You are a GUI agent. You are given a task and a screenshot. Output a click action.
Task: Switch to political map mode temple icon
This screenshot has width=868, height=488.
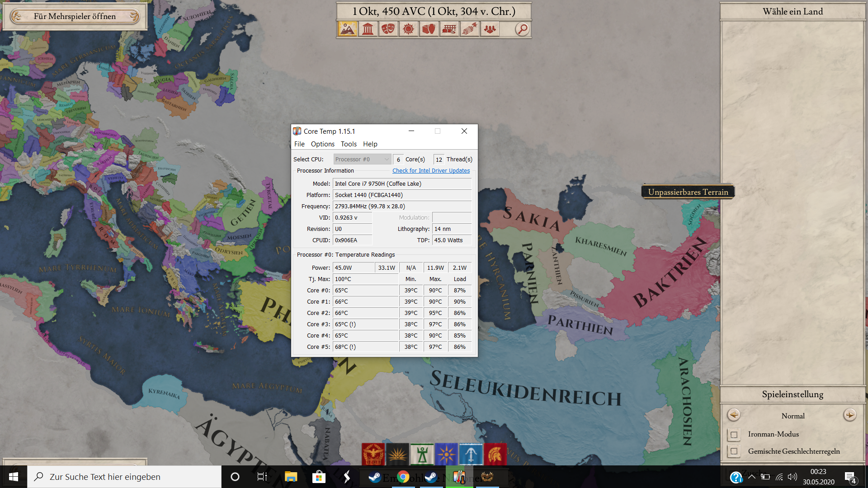pos(368,29)
